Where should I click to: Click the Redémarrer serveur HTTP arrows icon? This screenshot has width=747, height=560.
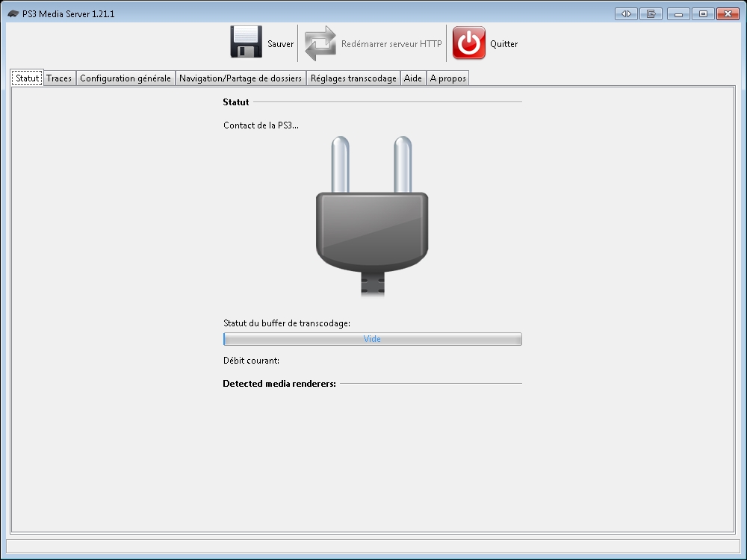tap(320, 43)
